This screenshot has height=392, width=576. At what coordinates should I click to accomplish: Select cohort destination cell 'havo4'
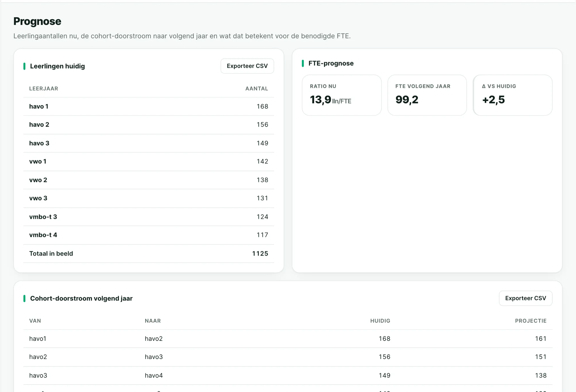click(154, 376)
